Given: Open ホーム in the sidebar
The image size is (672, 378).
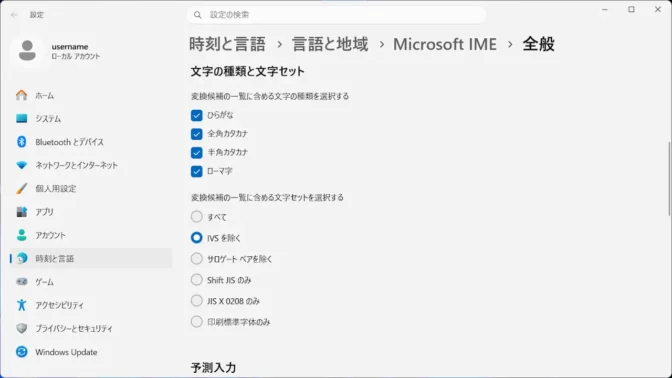Looking at the screenshot, I should pyautogui.click(x=91, y=95).
